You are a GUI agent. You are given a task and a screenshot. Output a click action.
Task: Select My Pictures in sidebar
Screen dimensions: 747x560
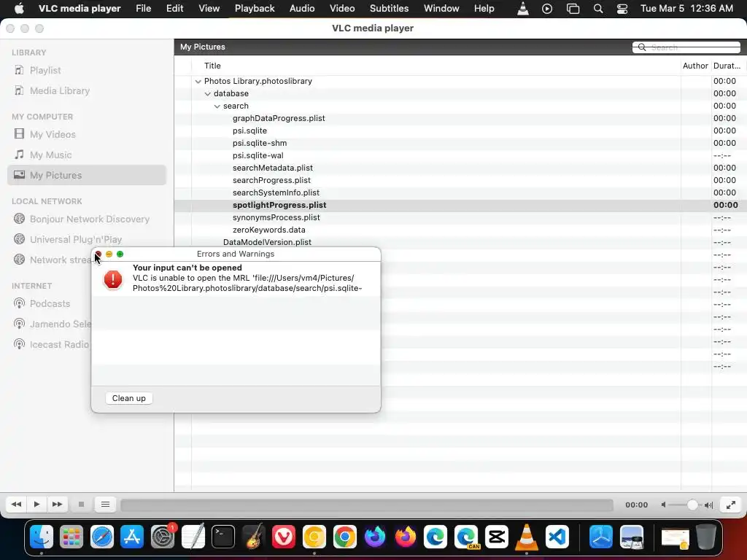click(87, 175)
